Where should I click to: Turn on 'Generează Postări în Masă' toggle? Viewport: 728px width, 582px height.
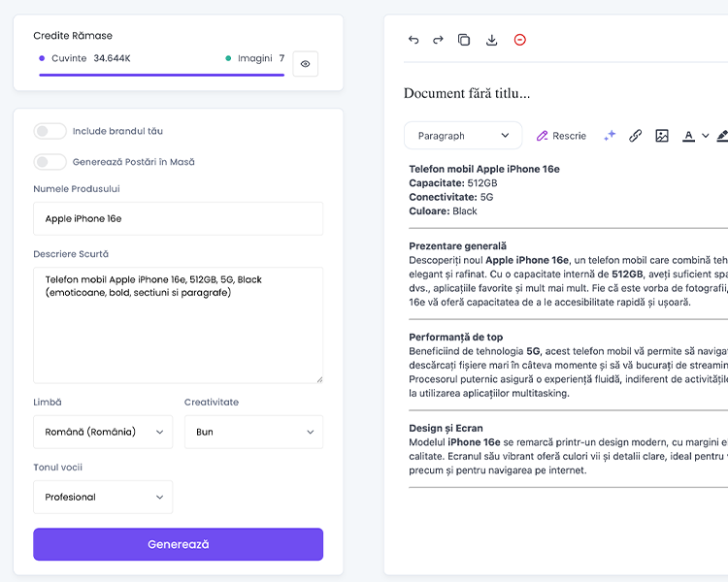(x=50, y=162)
